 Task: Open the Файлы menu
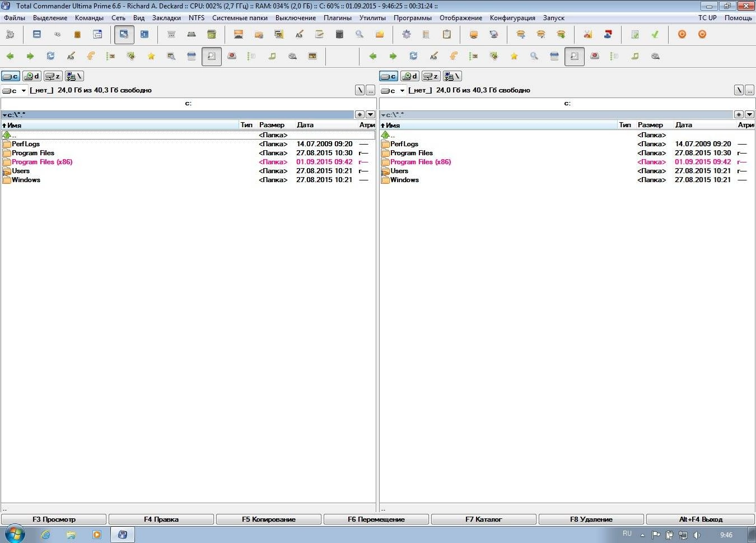15,18
